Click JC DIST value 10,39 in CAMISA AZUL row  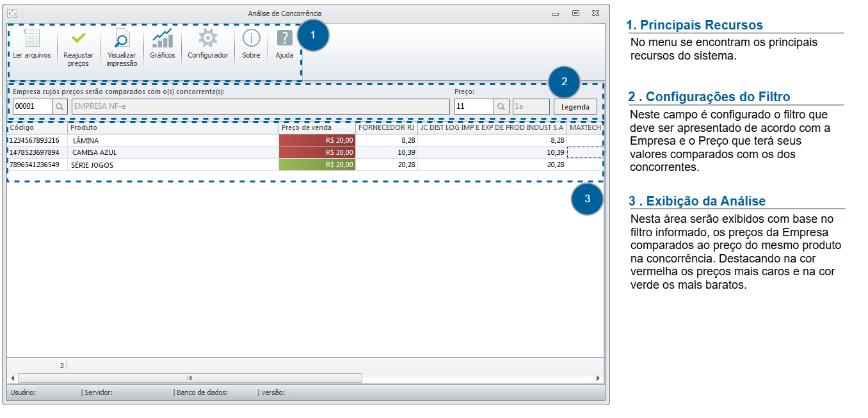(x=492, y=152)
